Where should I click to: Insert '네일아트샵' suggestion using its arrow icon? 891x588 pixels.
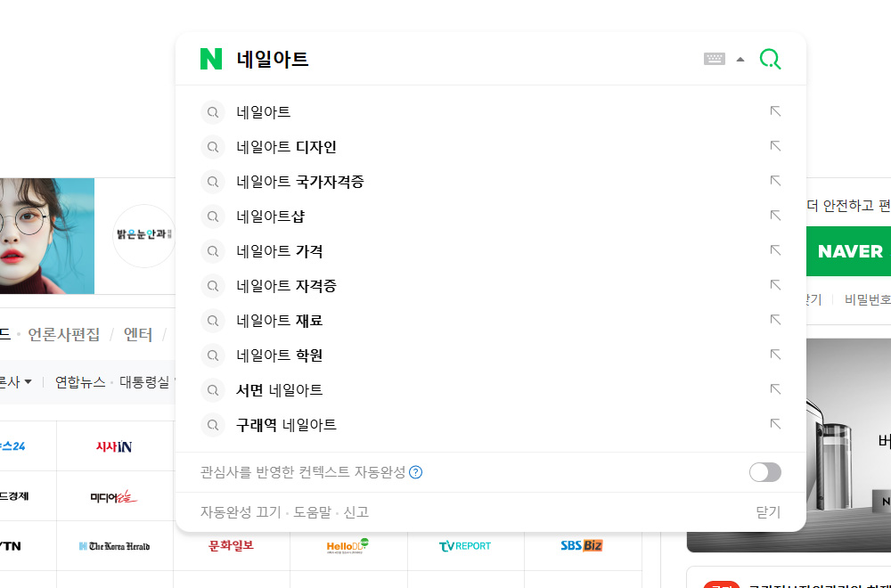(775, 216)
